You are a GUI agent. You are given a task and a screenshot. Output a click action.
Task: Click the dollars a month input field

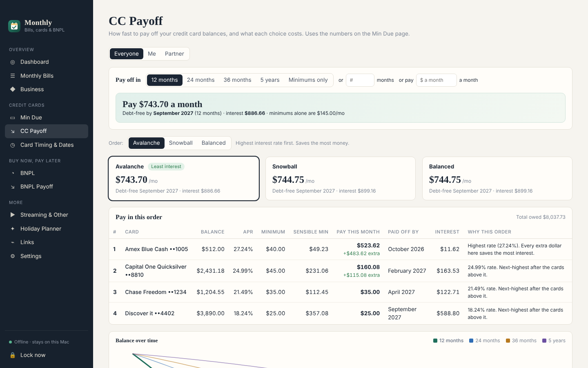pyautogui.click(x=437, y=80)
